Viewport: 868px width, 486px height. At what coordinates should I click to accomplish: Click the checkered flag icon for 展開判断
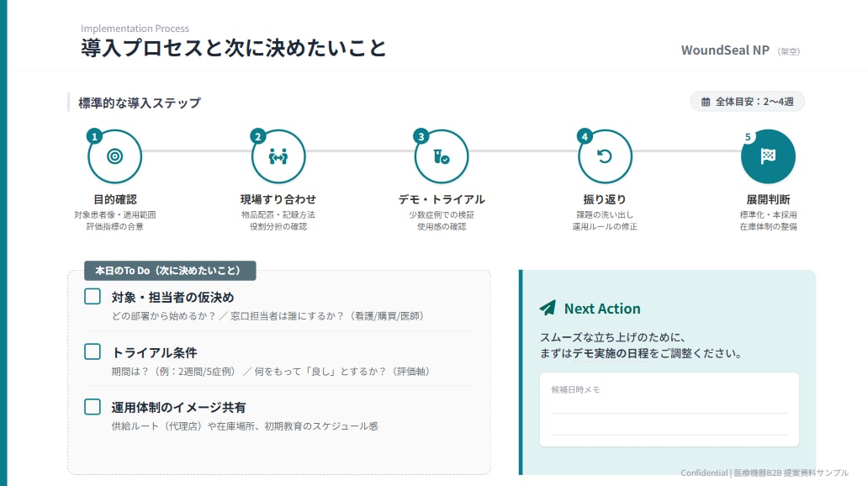[x=768, y=156]
